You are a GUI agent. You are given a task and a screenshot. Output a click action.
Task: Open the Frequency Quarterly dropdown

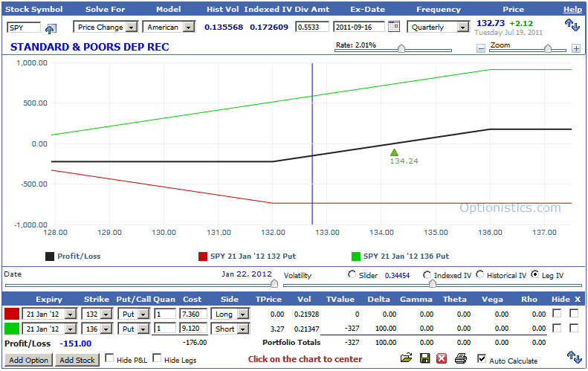click(x=438, y=27)
